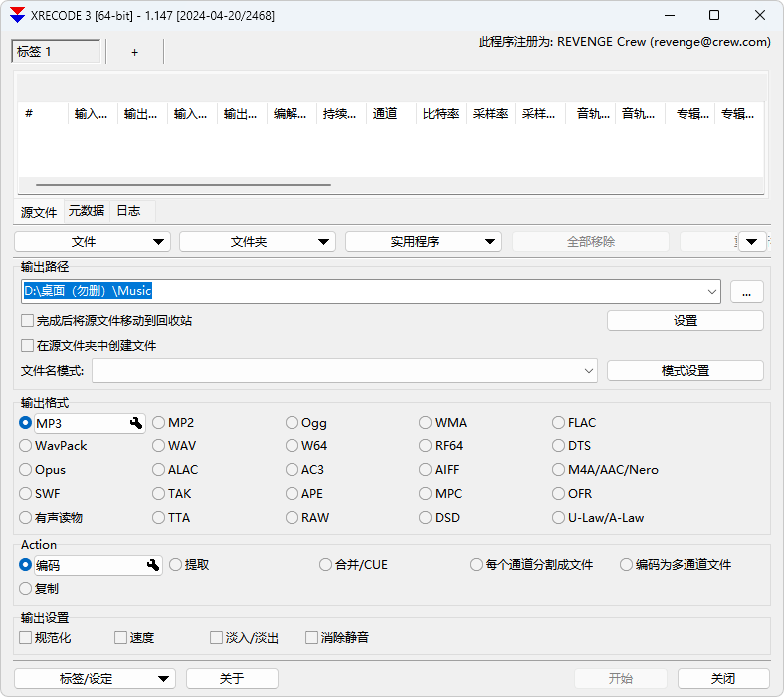The height and width of the screenshot is (697, 784).
Task: Expand the toolbar overflow arrow
Action: pos(752,242)
